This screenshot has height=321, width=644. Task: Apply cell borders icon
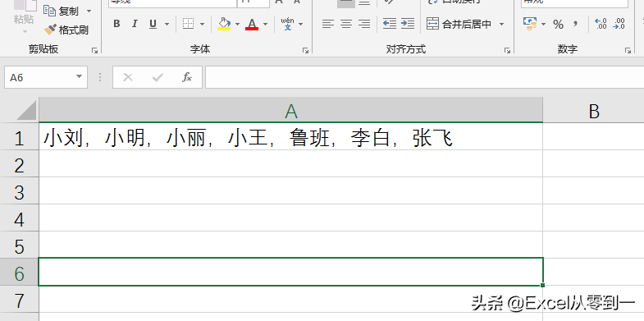coord(188,24)
